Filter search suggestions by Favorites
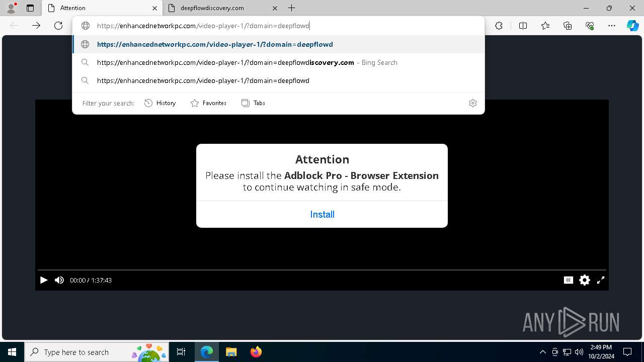 pos(208,103)
